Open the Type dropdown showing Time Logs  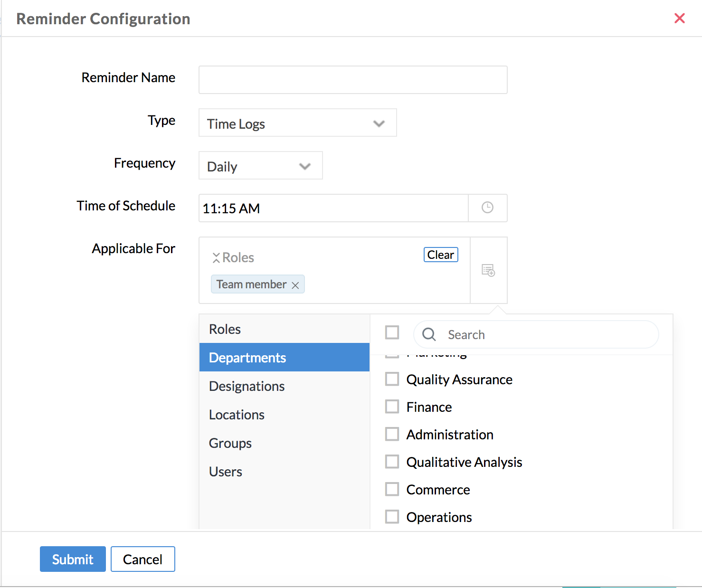pos(297,123)
